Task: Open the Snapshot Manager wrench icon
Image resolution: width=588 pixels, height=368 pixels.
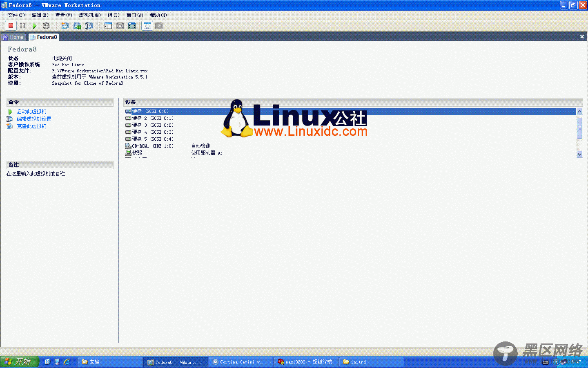Action: tap(89, 26)
